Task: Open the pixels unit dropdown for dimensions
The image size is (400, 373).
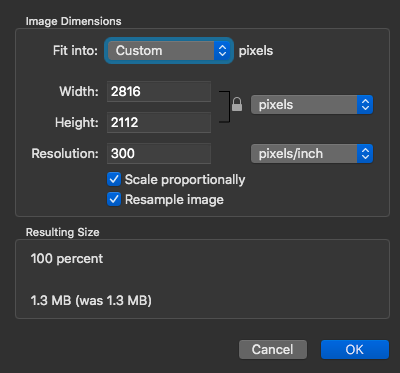Action: point(312,105)
